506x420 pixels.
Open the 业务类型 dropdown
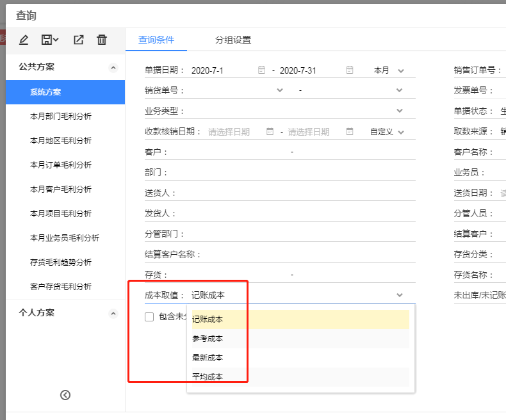(399, 111)
